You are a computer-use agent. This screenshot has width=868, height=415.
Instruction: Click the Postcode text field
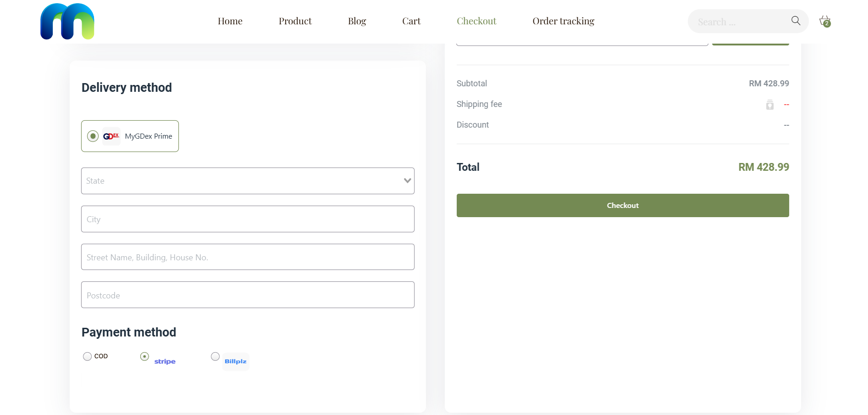click(x=248, y=295)
